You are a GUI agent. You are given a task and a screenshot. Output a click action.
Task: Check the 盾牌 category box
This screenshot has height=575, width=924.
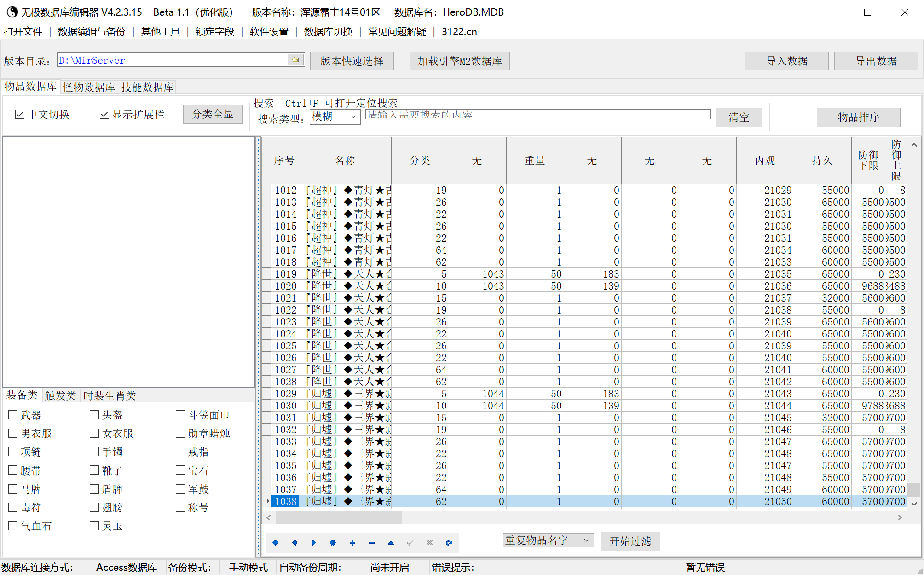pos(94,489)
